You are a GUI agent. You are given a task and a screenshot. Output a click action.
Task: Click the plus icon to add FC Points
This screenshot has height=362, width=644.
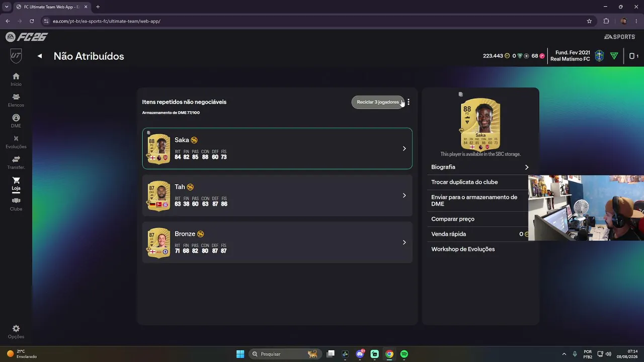tap(526, 56)
